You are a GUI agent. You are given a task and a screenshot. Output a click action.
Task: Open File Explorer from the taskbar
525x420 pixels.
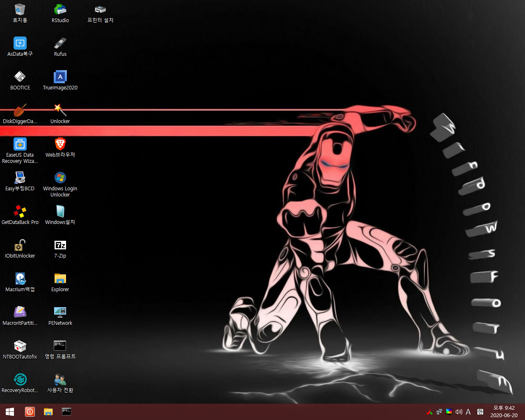coord(48,412)
